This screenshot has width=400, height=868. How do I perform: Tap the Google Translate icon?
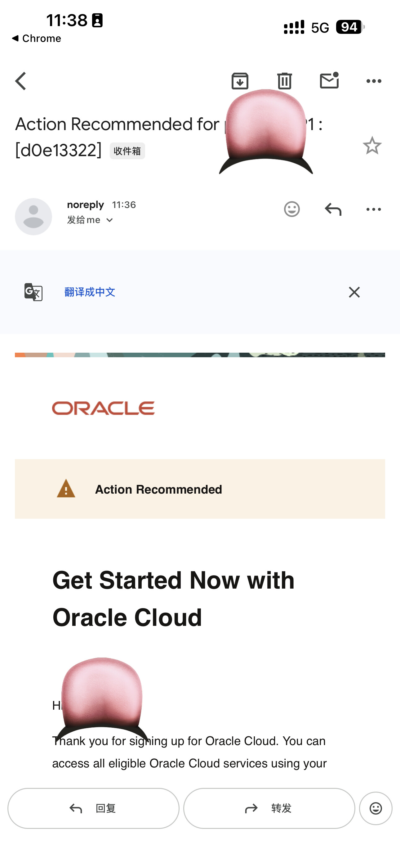click(x=33, y=292)
